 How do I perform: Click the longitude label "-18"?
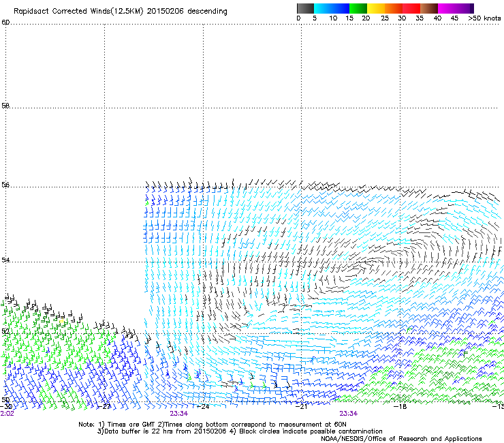pyautogui.click(x=400, y=406)
